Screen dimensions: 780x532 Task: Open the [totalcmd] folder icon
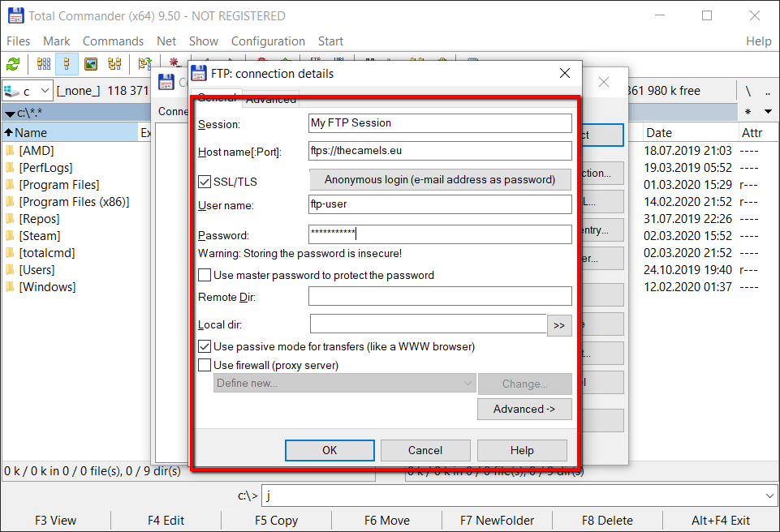coord(10,253)
